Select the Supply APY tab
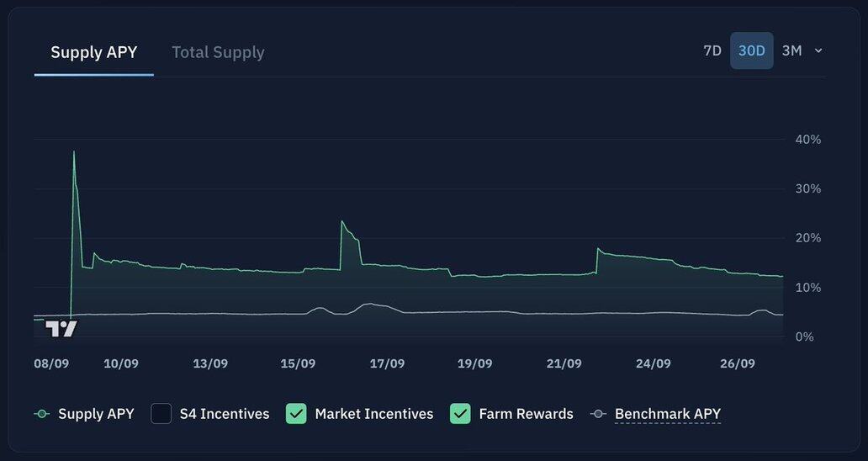The height and width of the screenshot is (461, 868). [93, 52]
